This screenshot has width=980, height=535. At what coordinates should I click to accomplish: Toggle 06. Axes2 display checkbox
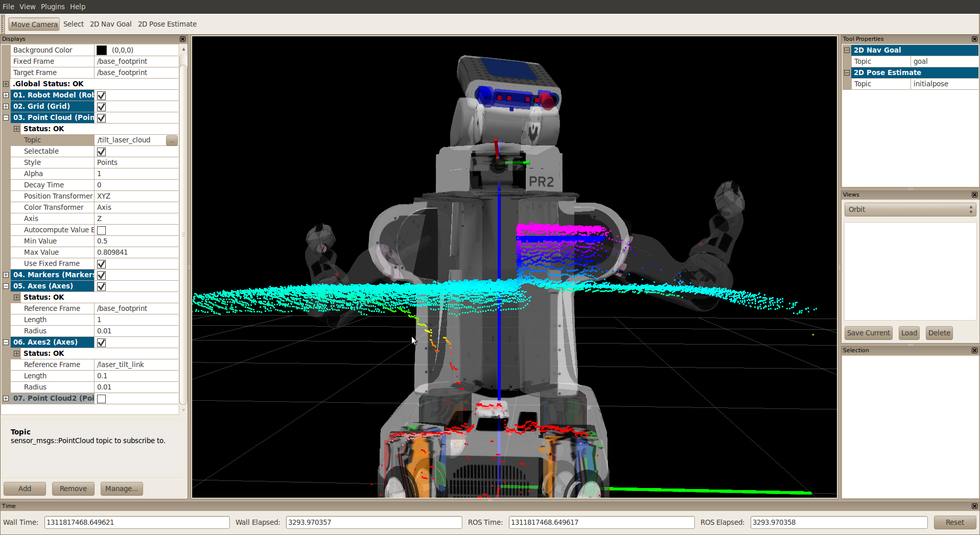pos(102,343)
